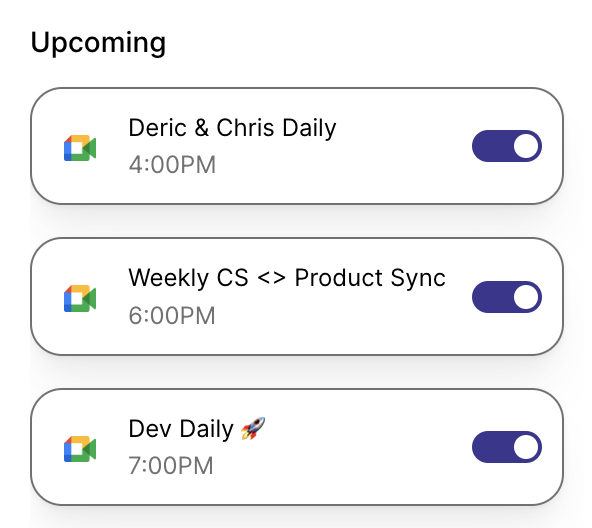
Task: Select the Dev Daily meeting card
Action: pos(297,447)
